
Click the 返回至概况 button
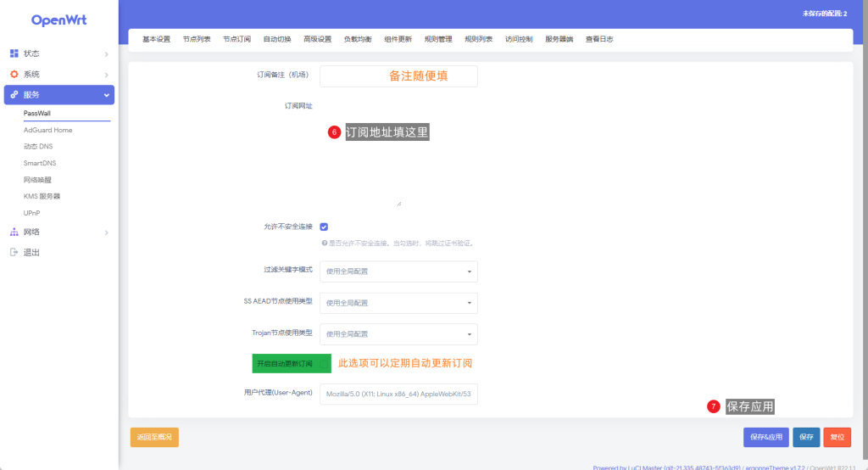tap(154, 437)
